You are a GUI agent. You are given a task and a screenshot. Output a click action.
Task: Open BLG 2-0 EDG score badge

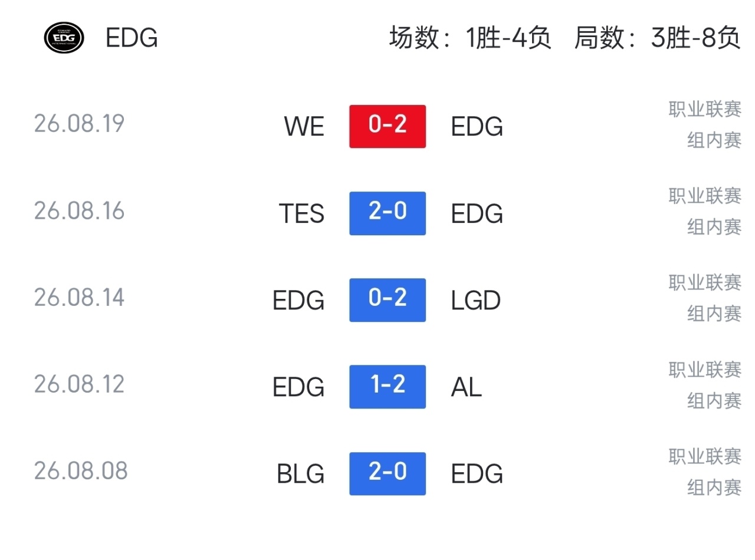point(388,473)
